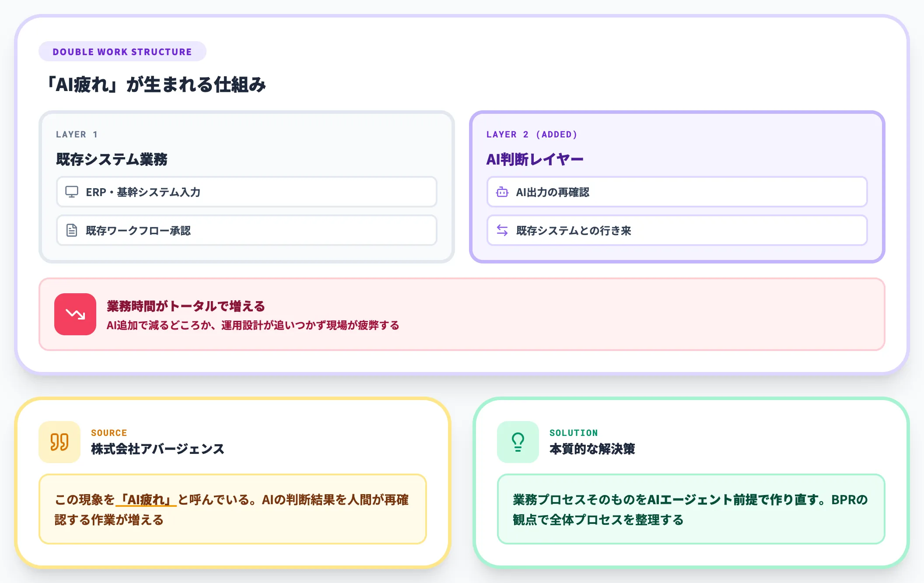Click the red downward trend icon

75,314
